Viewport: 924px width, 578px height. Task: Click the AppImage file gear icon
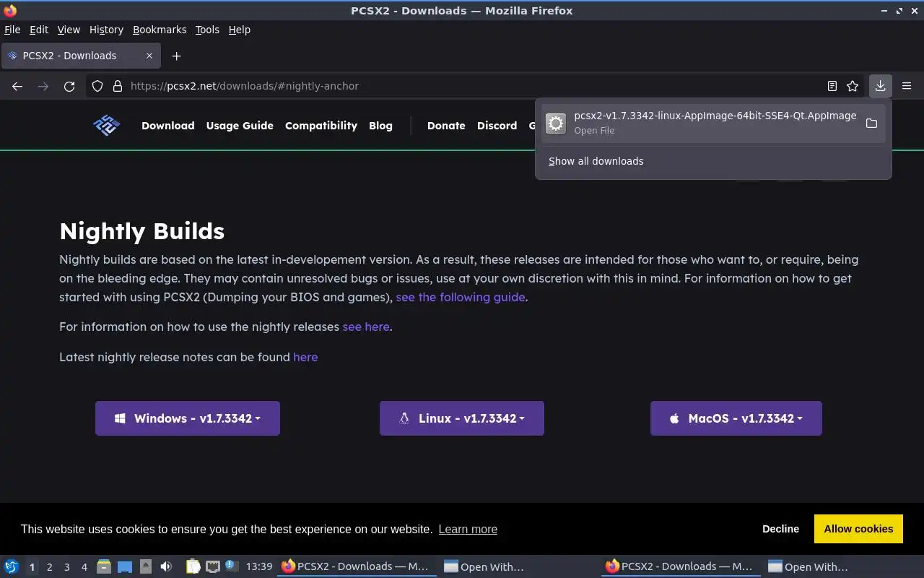point(555,124)
